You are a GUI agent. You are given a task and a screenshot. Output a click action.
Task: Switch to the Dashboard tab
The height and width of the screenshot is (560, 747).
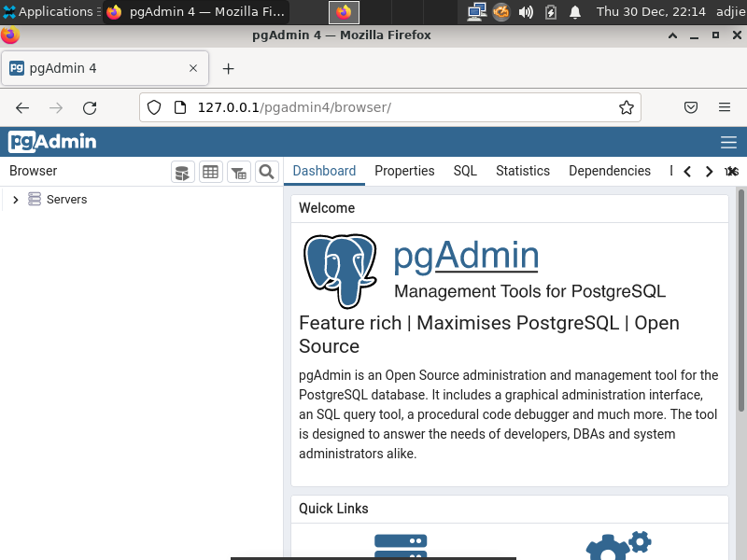point(324,171)
